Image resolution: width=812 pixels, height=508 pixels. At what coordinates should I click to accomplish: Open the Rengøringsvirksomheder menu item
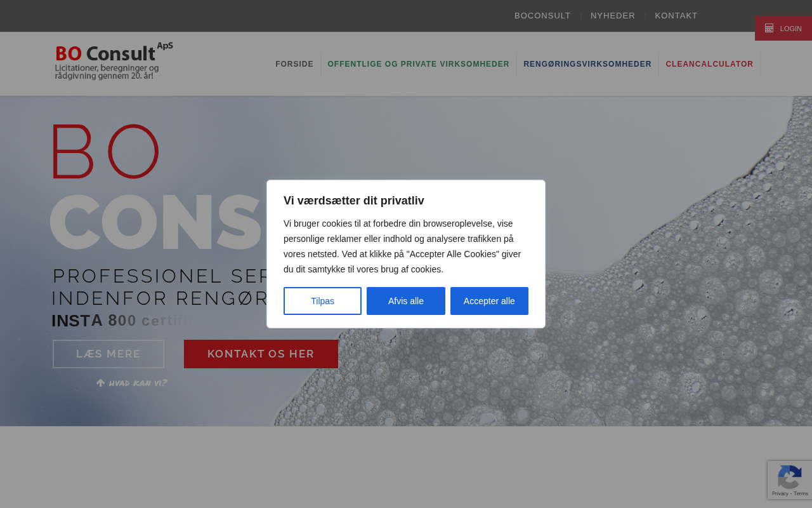tap(587, 64)
